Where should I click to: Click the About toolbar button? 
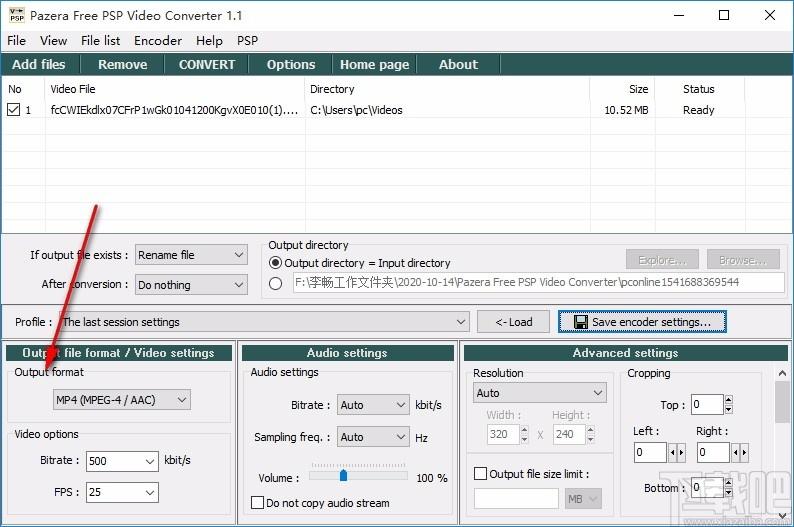[x=458, y=64]
